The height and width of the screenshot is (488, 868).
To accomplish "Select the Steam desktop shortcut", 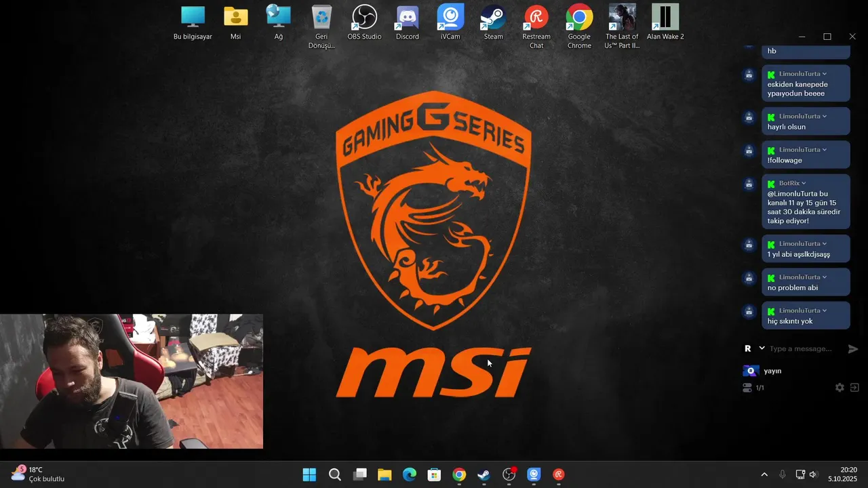I will coord(494,23).
